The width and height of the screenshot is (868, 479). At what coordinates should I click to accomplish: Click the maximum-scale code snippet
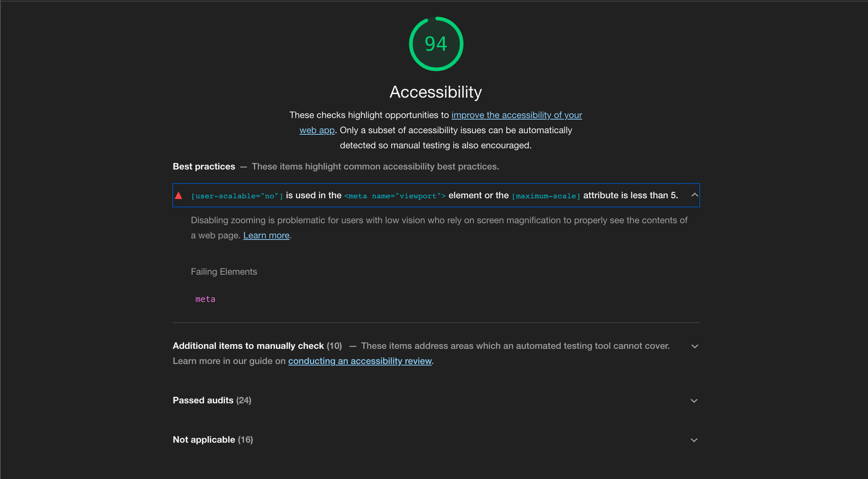[546, 196]
